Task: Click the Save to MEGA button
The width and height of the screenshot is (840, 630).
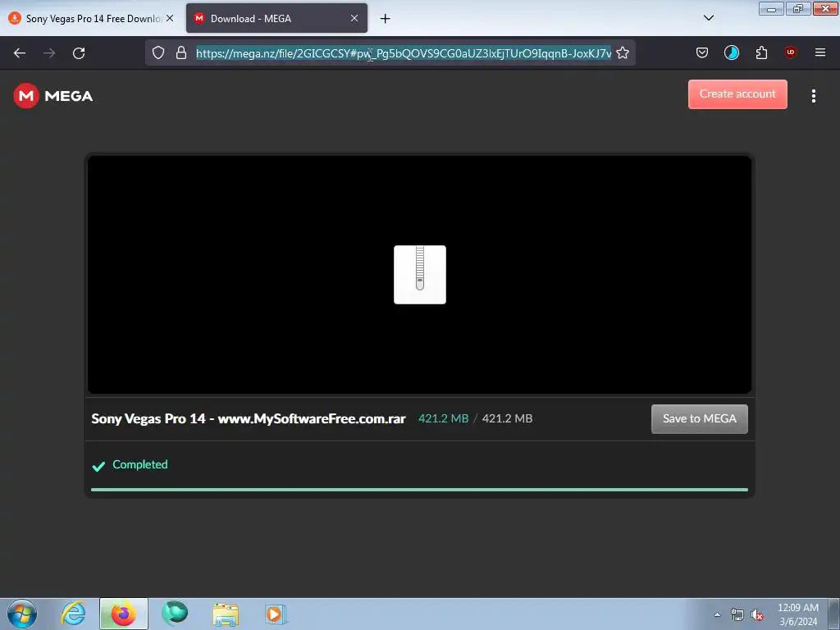Action: 699,419
